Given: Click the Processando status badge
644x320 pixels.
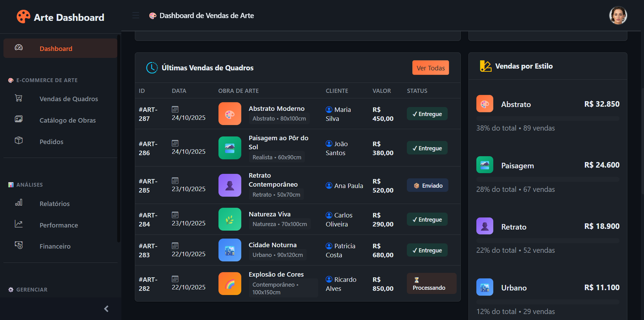Looking at the screenshot, I should (x=431, y=284).
